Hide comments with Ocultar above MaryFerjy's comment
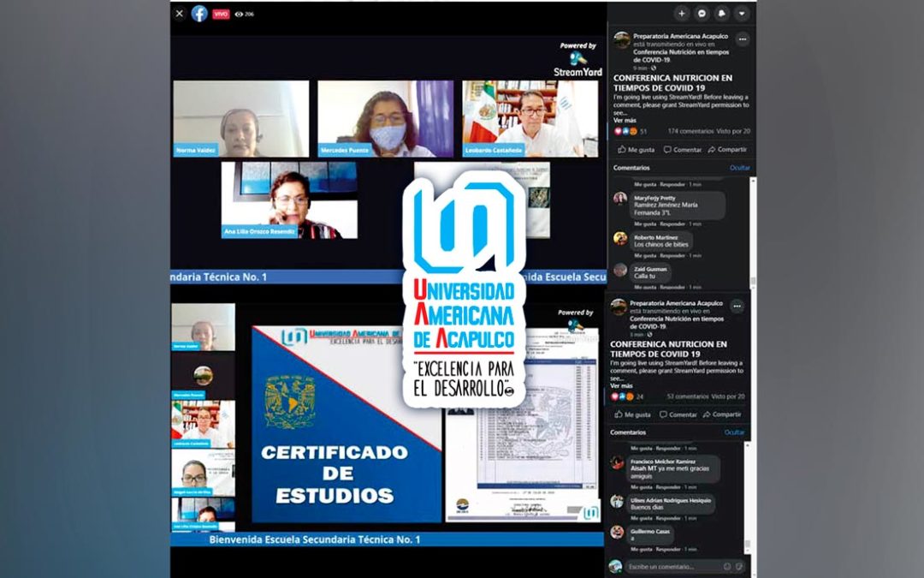924x578 pixels. click(x=739, y=168)
